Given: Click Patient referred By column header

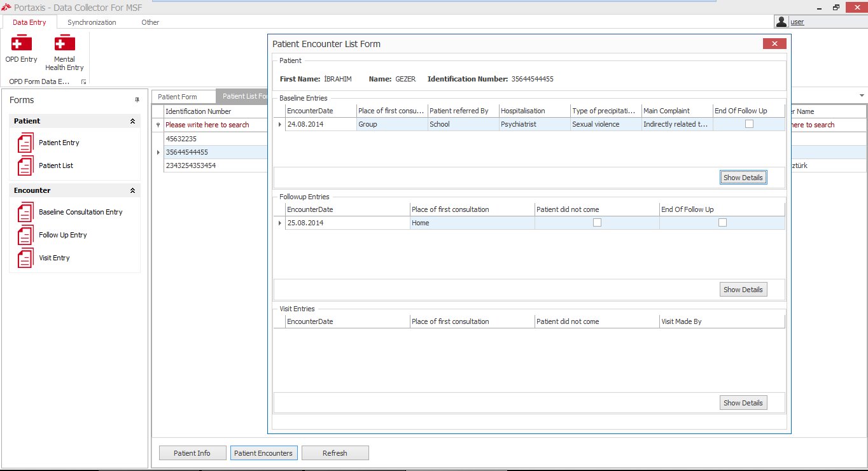Looking at the screenshot, I should 463,111.
